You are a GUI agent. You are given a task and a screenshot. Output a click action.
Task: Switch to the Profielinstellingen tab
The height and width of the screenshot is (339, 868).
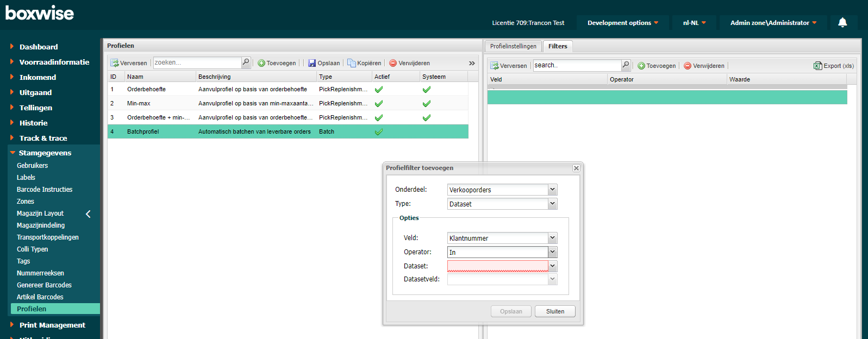click(x=513, y=46)
